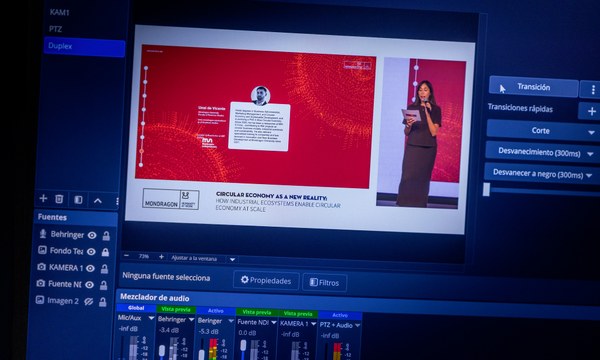Click the -3.4 dB level of Behringer

pyautogui.click(x=169, y=330)
